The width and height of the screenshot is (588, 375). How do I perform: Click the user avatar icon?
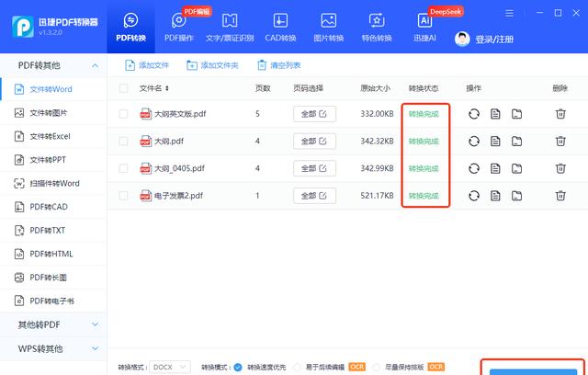[462, 39]
